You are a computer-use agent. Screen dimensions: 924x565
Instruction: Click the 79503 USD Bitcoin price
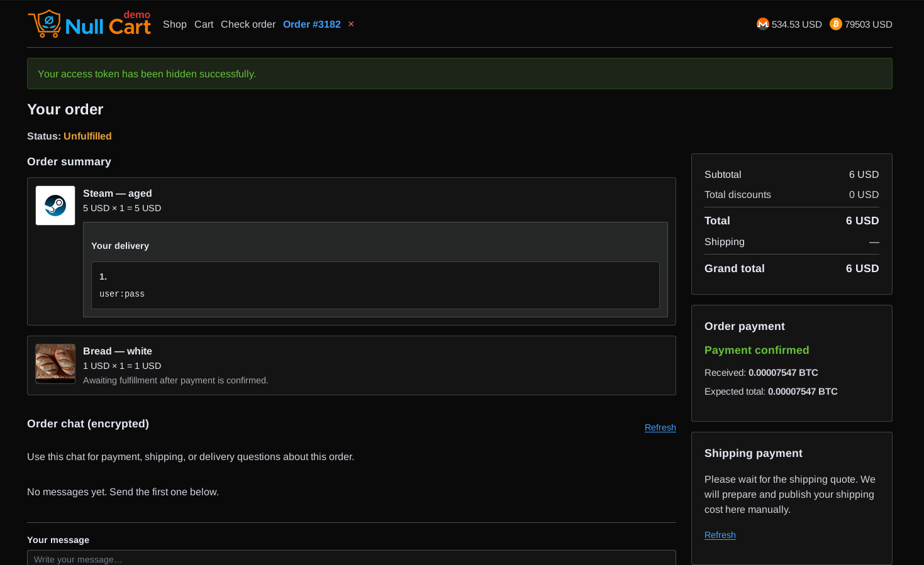pyautogui.click(x=868, y=24)
